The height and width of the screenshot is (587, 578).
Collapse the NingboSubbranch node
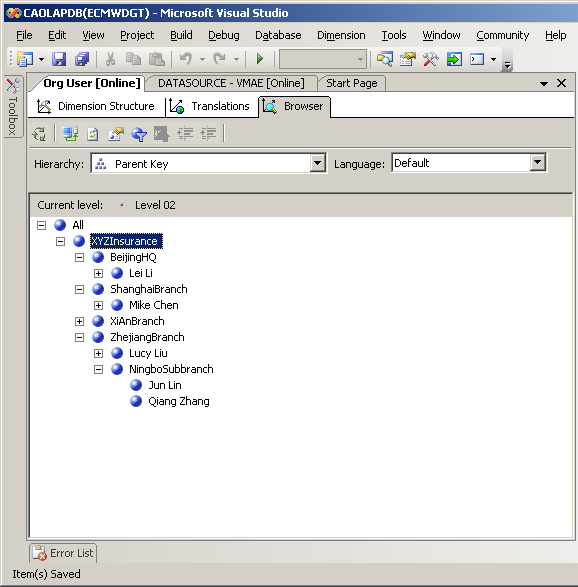(x=98, y=369)
